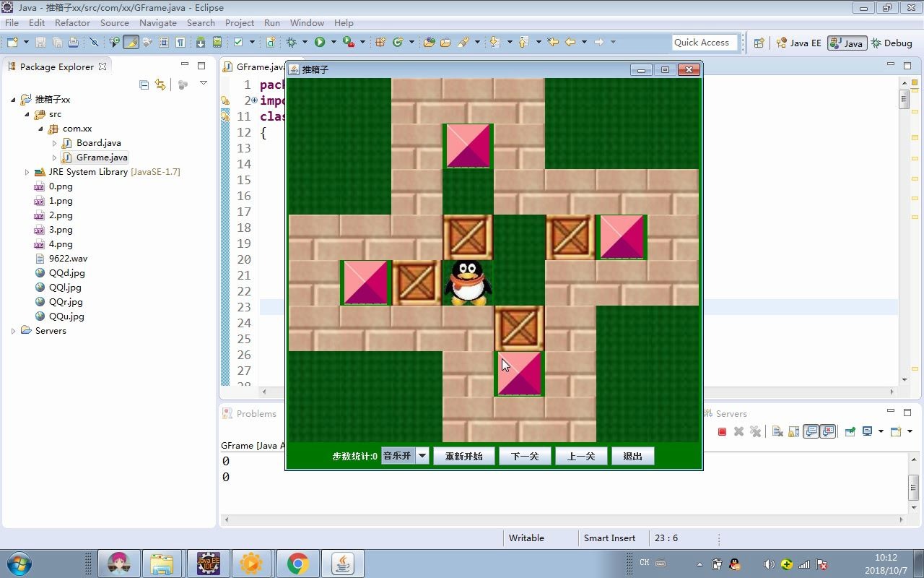Image resolution: width=924 pixels, height=578 pixels.
Task: Start debugging with the bug icon
Action: [291, 42]
